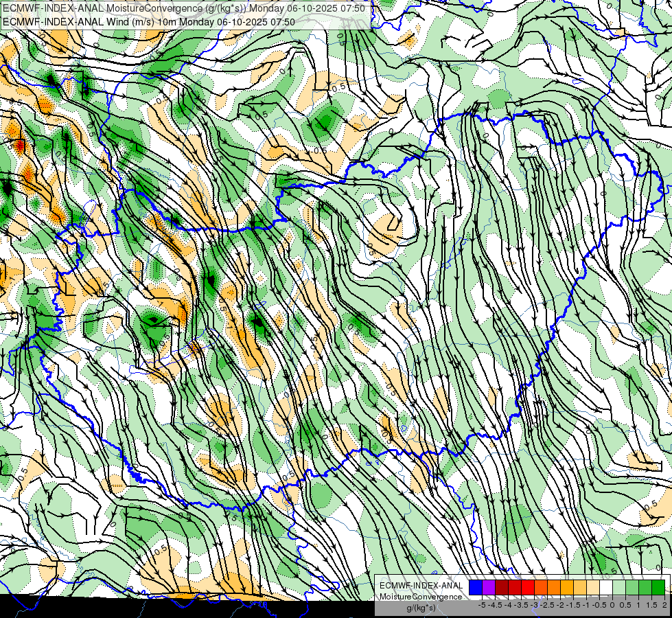Image resolution: width=672 pixels, height=618 pixels.
Task: Click the -2.5 legend tick label
Action: point(547,605)
